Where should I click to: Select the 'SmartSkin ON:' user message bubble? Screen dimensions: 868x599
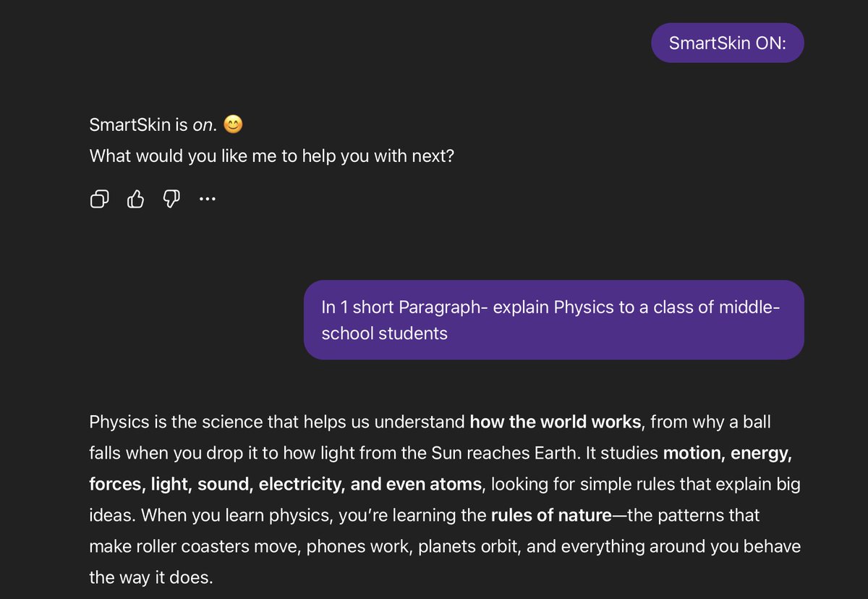pyautogui.click(x=727, y=43)
